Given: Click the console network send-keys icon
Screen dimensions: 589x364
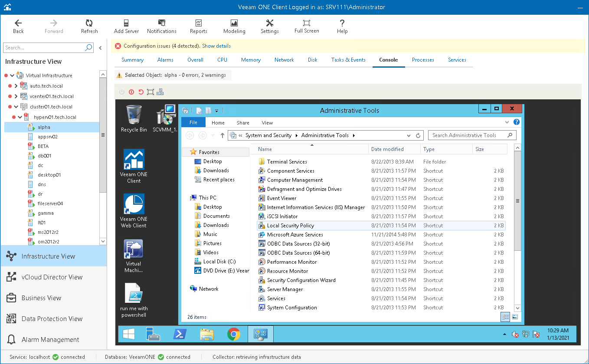Looking at the screenshot, I should coord(160,92).
